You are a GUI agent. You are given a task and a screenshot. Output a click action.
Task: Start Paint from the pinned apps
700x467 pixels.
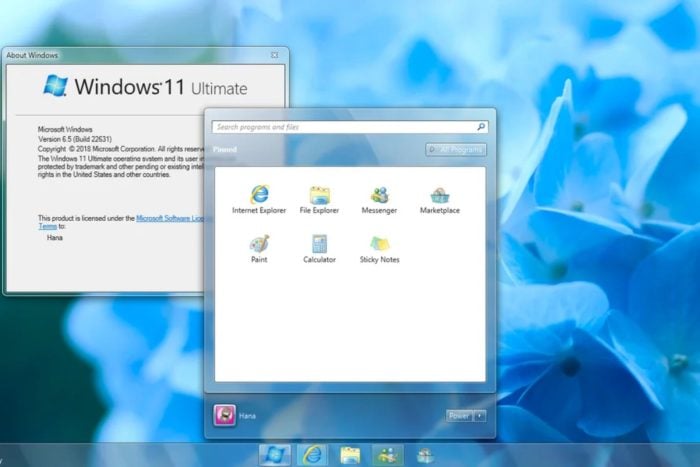coord(259,249)
